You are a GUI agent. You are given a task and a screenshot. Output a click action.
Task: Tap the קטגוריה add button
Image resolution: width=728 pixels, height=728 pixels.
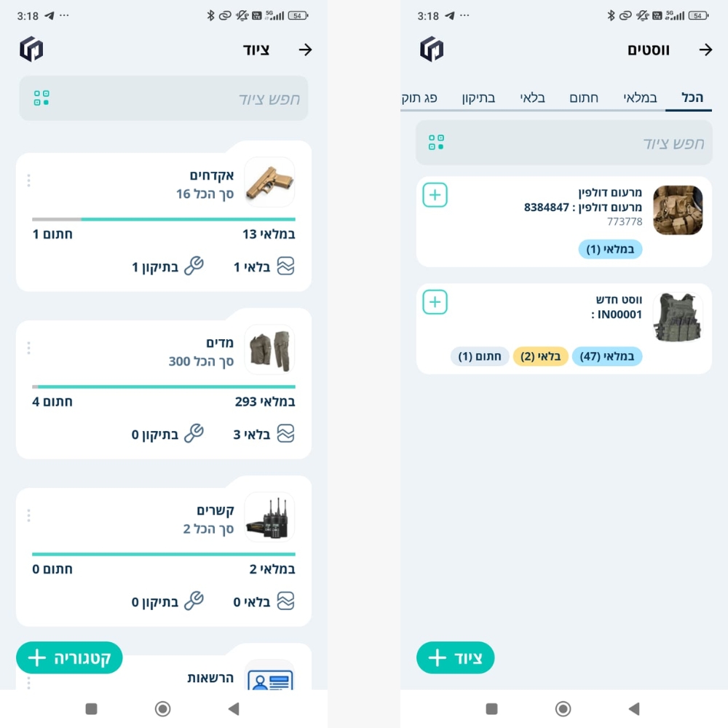[x=69, y=657]
